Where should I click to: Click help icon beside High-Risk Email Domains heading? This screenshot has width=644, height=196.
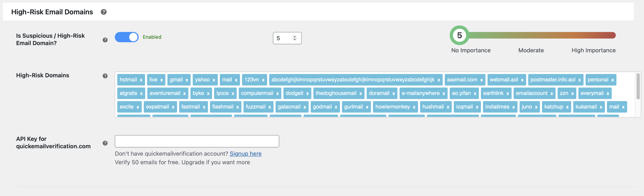point(103,12)
